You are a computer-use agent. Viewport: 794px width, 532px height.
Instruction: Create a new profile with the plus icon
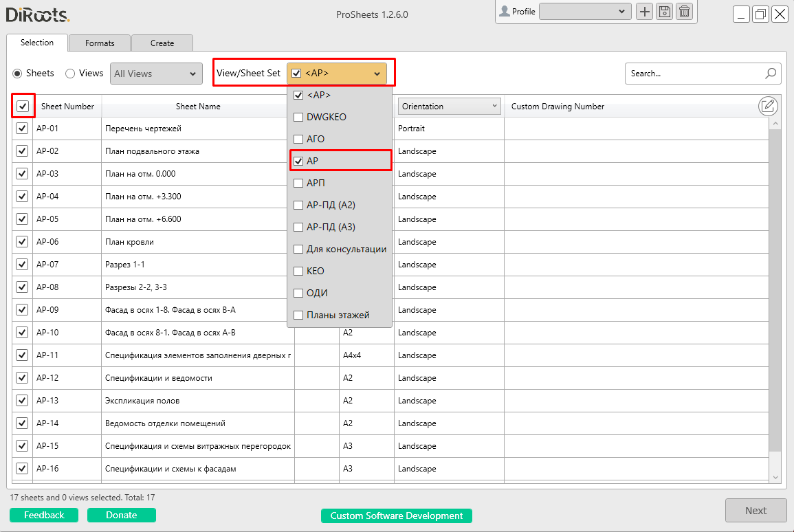tap(644, 12)
